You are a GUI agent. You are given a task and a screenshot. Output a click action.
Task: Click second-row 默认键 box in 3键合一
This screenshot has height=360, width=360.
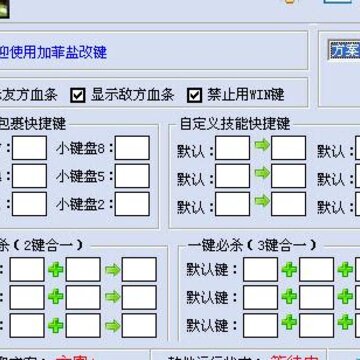(260, 297)
